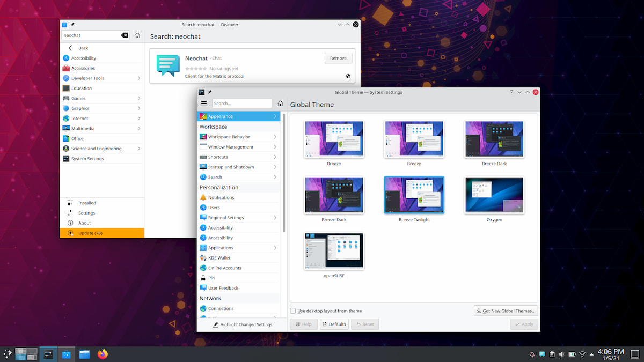Screen dimensions: 644x362
Task: Expand the Developer Tools category in Discover
Action: 89,78
